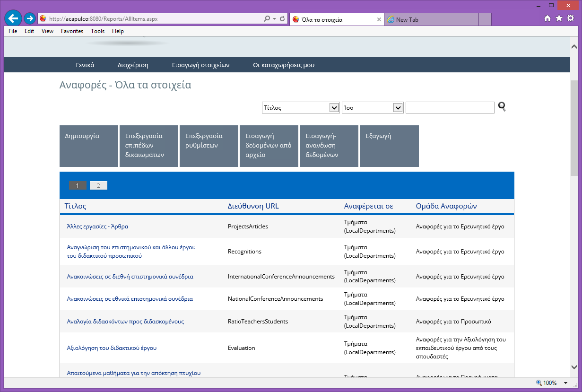Click the browser Forward arrow button
582x392 pixels.
point(29,18)
